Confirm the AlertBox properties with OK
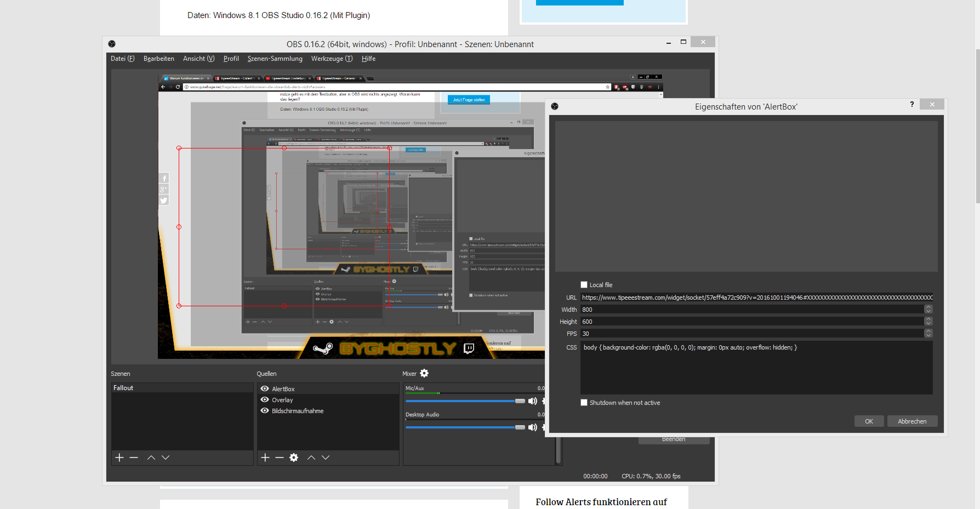This screenshot has width=980, height=509. [x=869, y=421]
